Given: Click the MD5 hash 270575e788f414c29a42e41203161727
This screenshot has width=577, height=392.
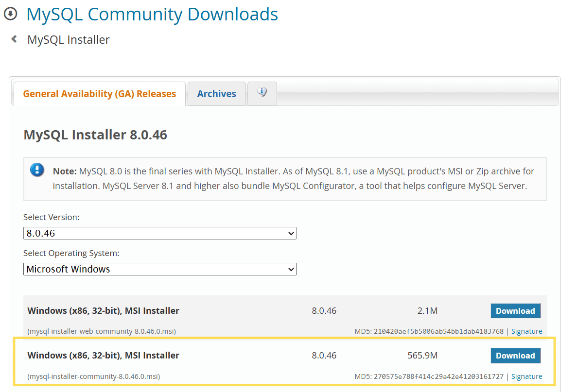Looking at the screenshot, I should 438,376.
